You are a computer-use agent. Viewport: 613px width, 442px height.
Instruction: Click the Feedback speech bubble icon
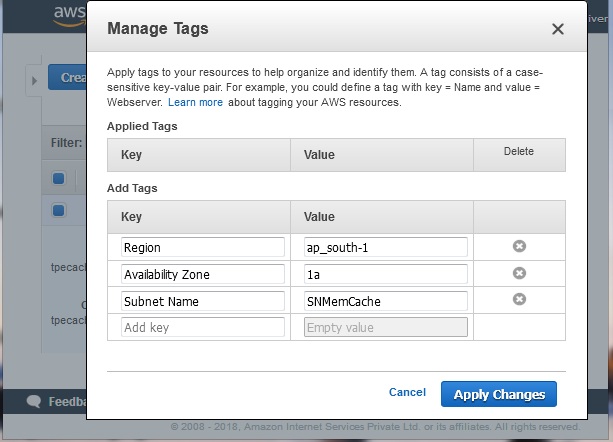click(x=33, y=402)
